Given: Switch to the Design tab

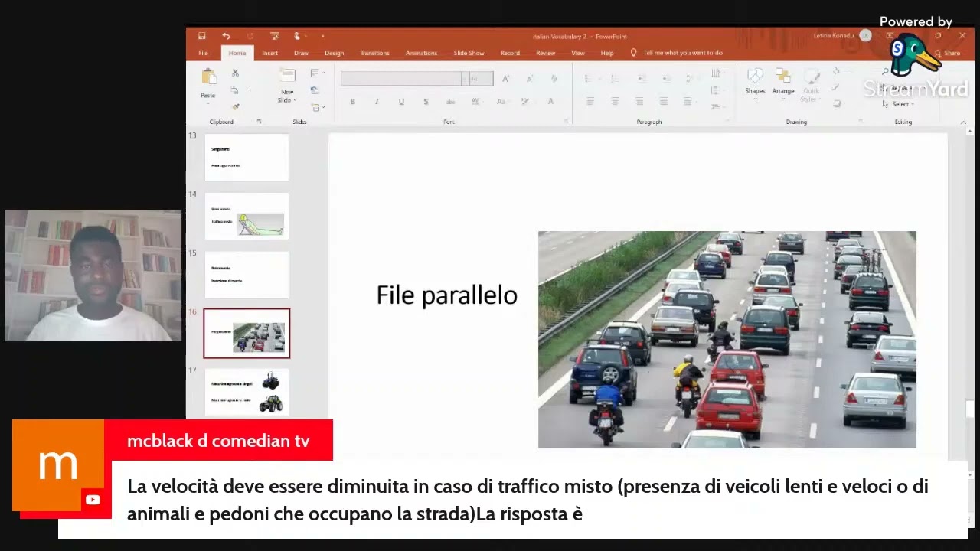Looking at the screenshot, I should pyautogui.click(x=334, y=53).
